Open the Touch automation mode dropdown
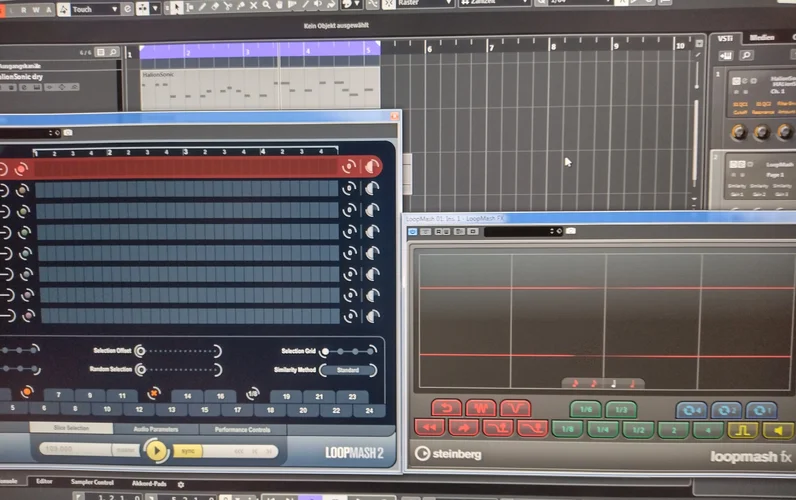Image resolution: width=796 pixels, height=500 pixels. tap(94, 9)
